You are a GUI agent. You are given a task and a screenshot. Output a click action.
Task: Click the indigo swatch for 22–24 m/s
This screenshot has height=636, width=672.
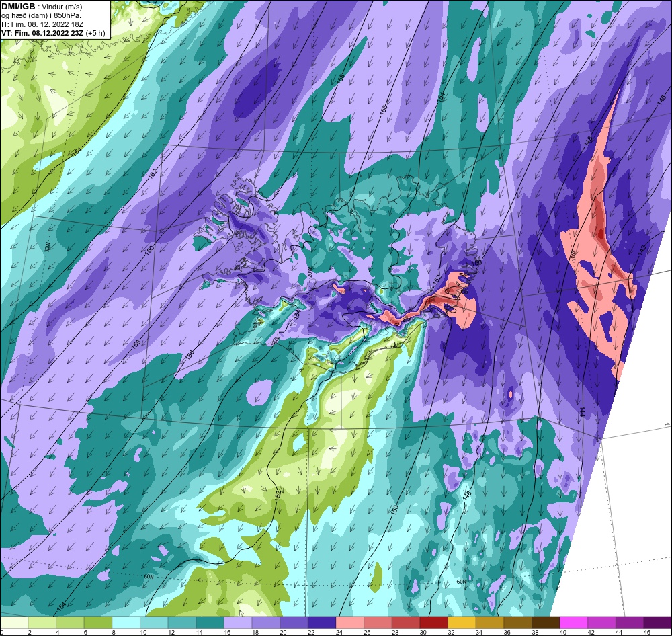coord(322,622)
